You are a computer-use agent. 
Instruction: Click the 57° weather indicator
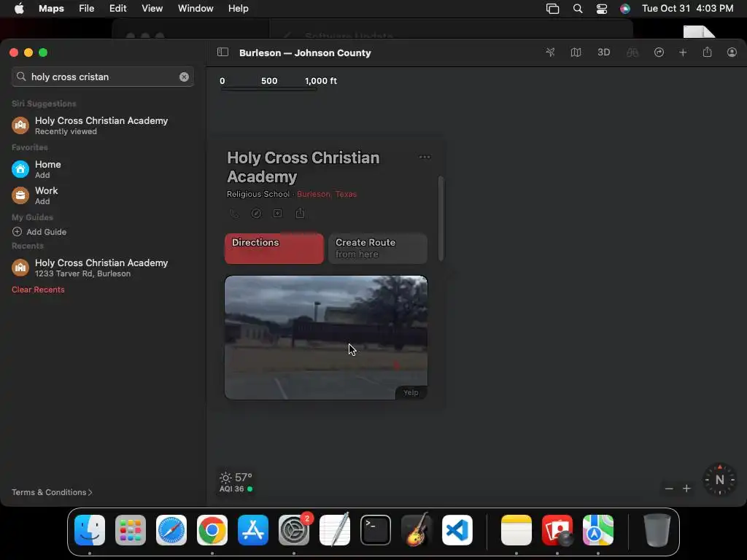coord(236,478)
